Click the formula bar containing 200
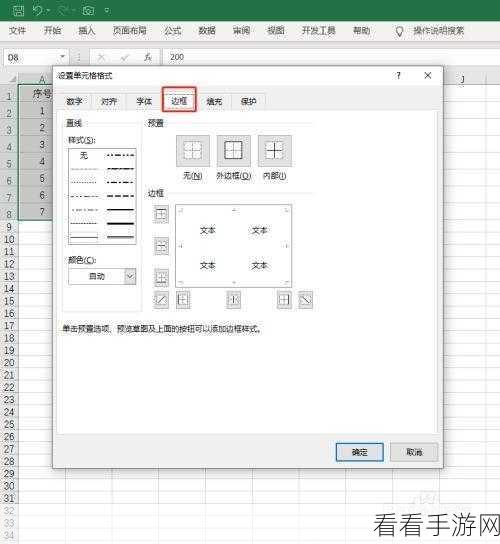 point(331,57)
